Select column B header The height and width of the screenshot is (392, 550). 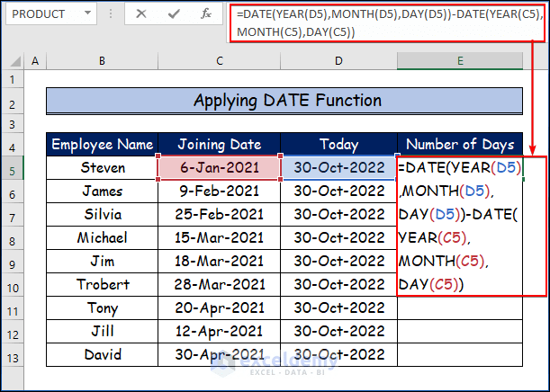tap(102, 61)
